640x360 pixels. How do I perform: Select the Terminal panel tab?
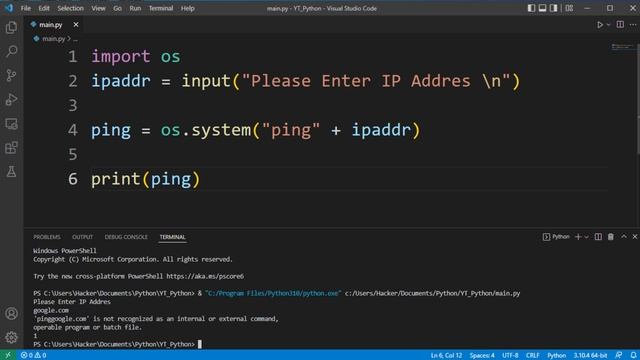(x=172, y=237)
